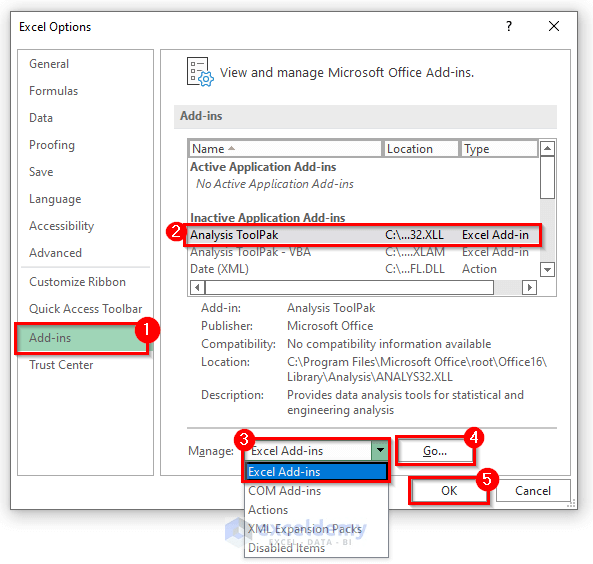The width and height of the screenshot is (593, 564).
Task: Open the Save options category
Action: click(41, 172)
